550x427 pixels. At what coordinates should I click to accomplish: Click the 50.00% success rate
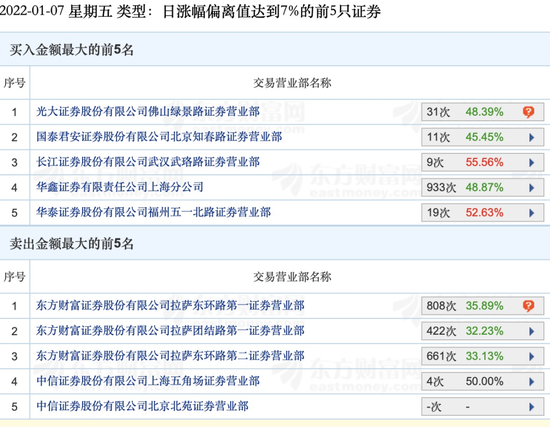click(484, 381)
